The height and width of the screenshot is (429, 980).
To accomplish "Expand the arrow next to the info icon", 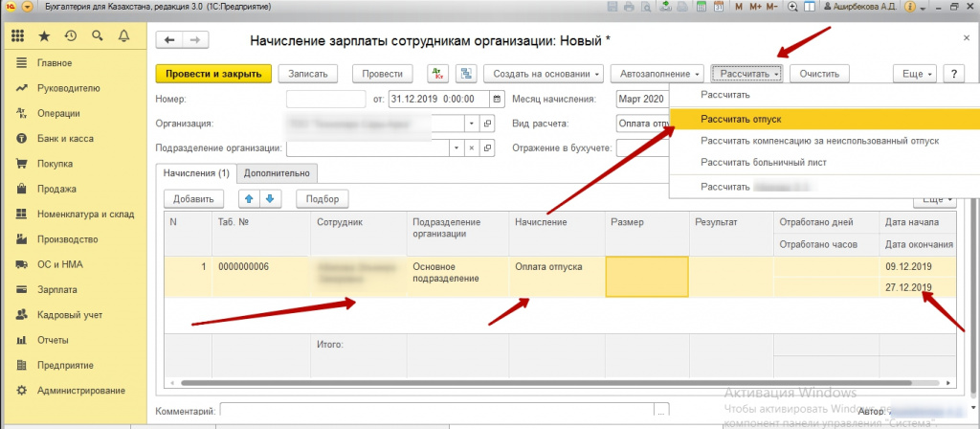I will [x=924, y=7].
